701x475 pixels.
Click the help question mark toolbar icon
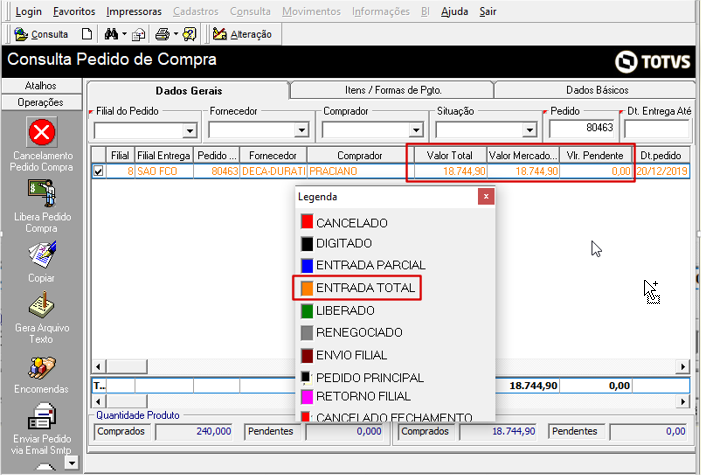coord(190,34)
